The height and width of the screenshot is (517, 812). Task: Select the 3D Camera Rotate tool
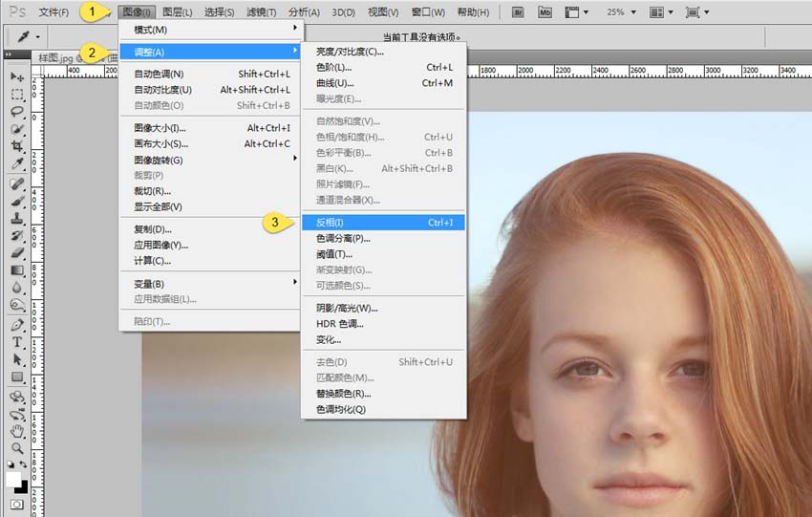click(x=17, y=415)
